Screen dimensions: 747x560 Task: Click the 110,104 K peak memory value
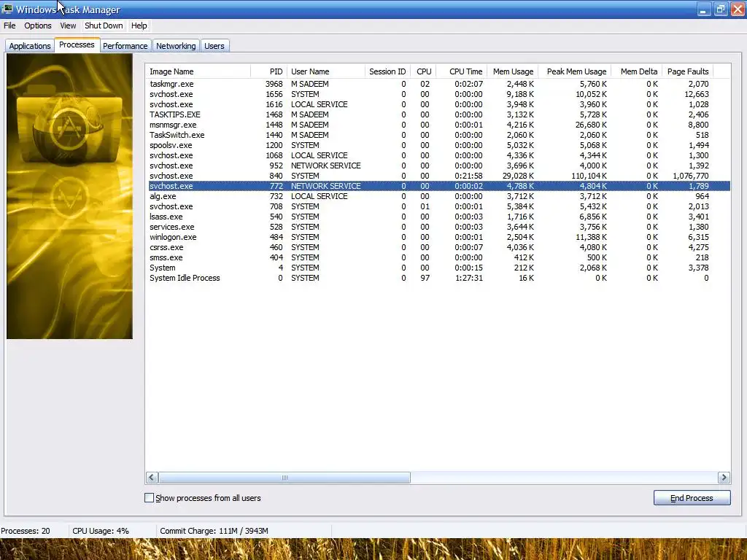point(589,176)
